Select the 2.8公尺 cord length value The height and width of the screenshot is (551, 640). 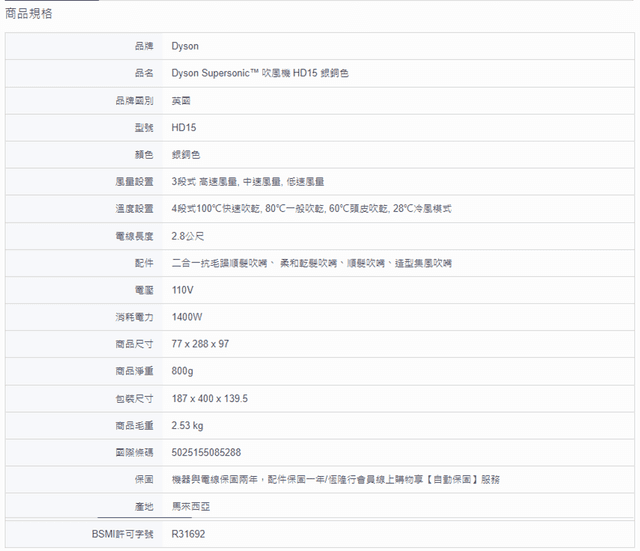click(188, 236)
